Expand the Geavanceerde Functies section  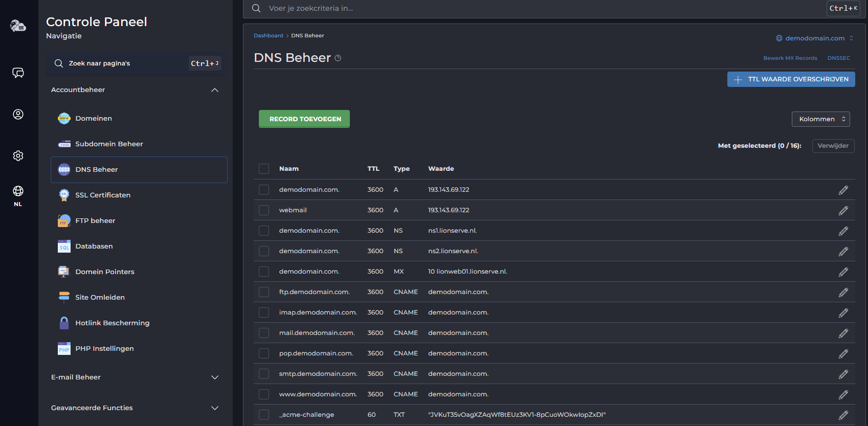coord(215,408)
